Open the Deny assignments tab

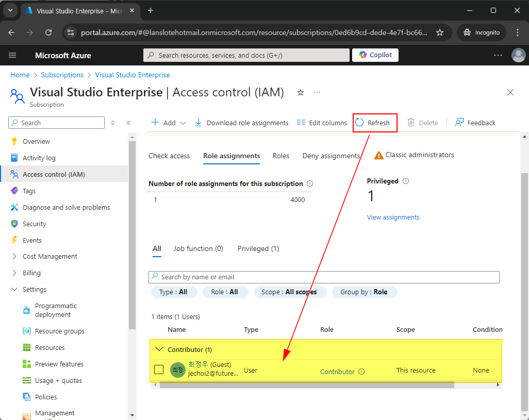tap(331, 156)
